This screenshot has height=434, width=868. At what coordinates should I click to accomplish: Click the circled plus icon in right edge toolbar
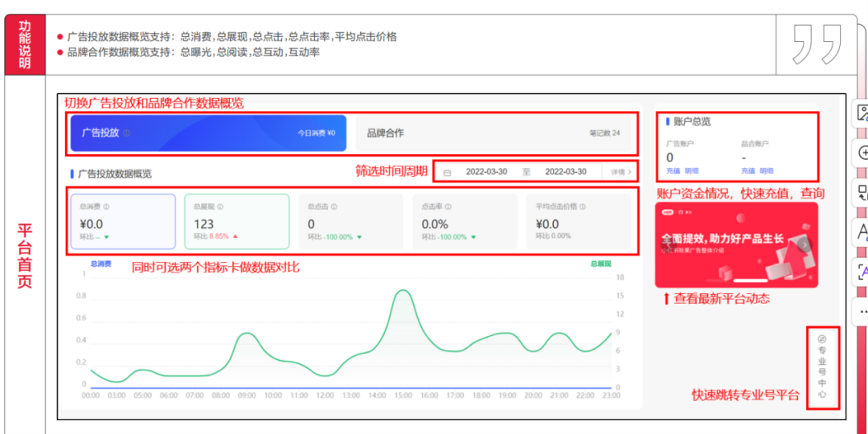862,153
